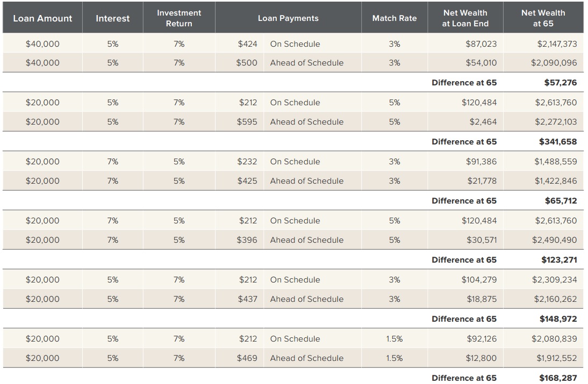Click the Net Wealth at Loan End header
Viewport: 588px width, 384px height.
[465, 18]
